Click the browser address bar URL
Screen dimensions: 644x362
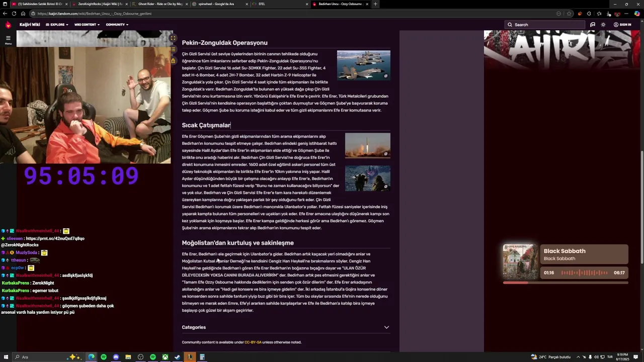click(x=95, y=14)
